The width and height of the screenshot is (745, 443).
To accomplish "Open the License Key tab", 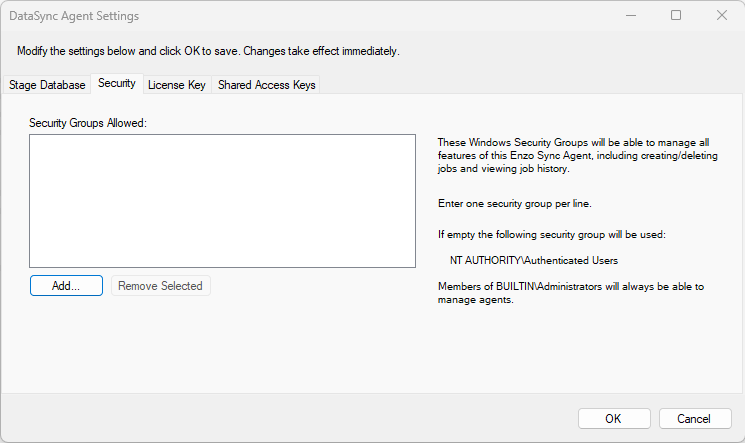I will (177, 85).
